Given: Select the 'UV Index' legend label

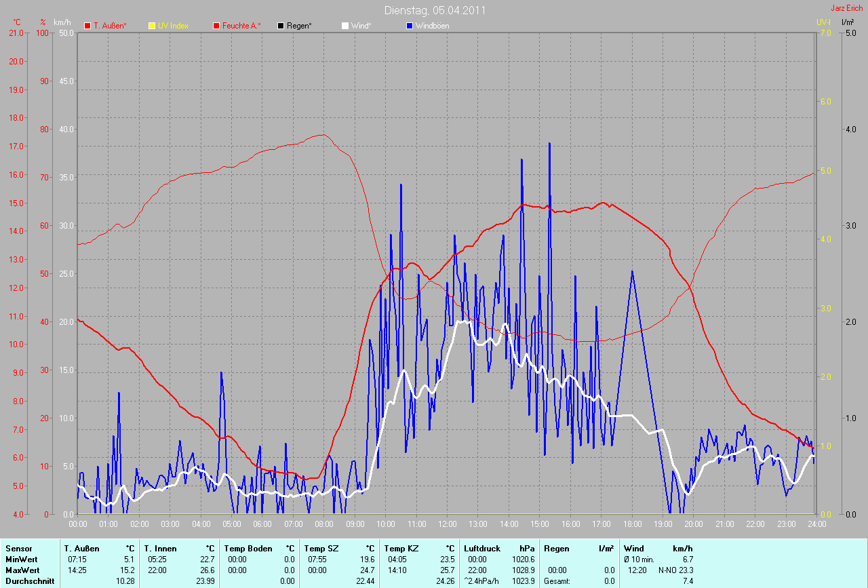Looking at the screenshot, I should pyautogui.click(x=173, y=26).
